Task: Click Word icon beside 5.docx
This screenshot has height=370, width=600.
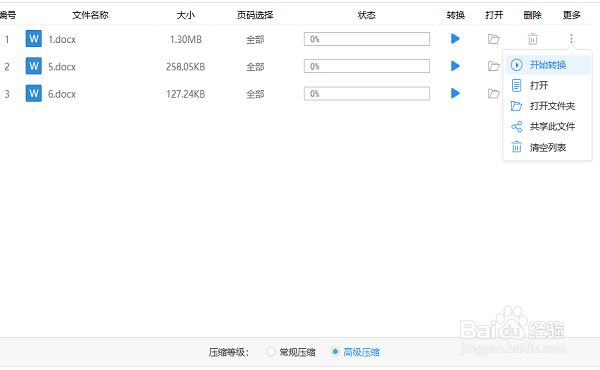Action: (34, 66)
